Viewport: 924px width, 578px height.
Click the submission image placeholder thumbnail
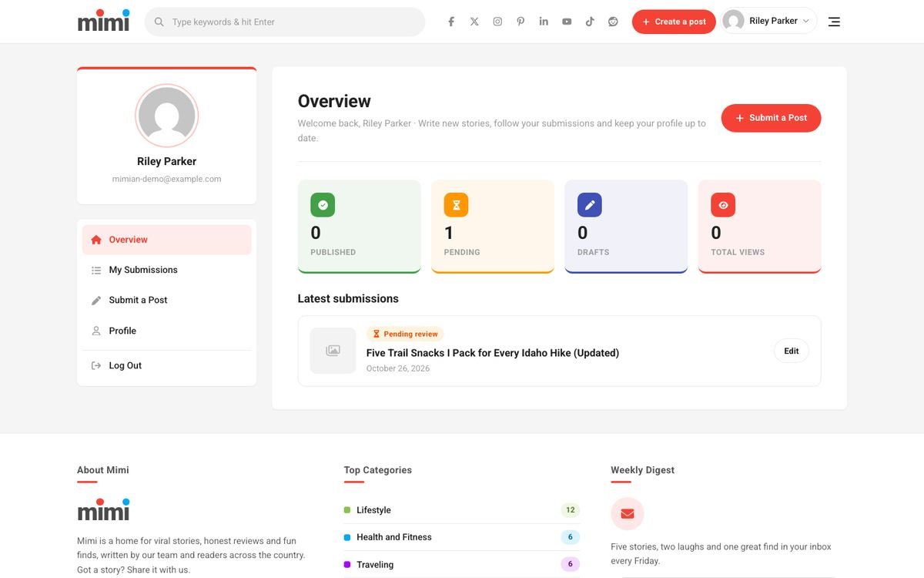(x=333, y=351)
